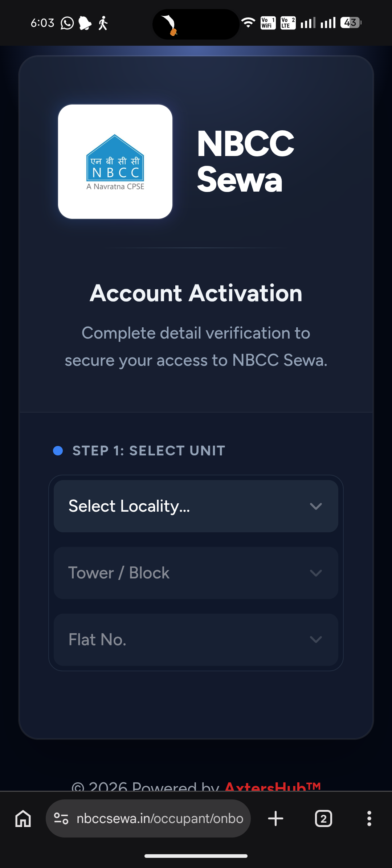Tap the site settings icon in address bar
This screenshot has width=392, height=868.
pos(61,819)
